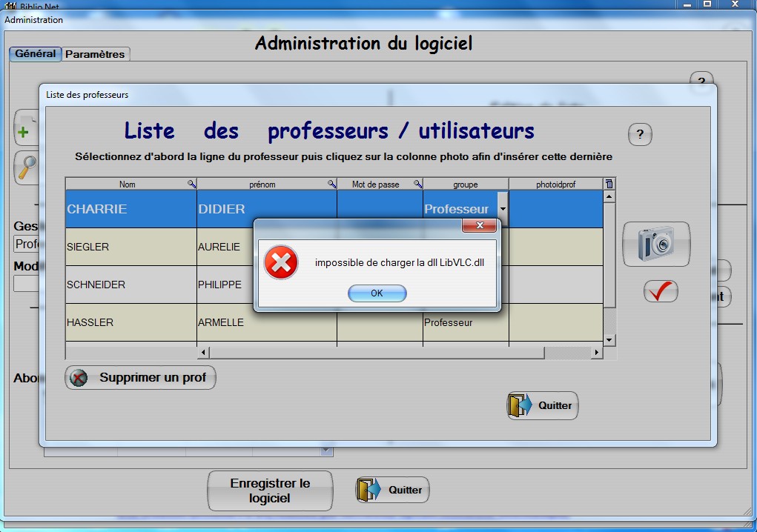This screenshot has width=757, height=532.
Task: Click the Enregistrer le logiciel button
Action: (270, 491)
